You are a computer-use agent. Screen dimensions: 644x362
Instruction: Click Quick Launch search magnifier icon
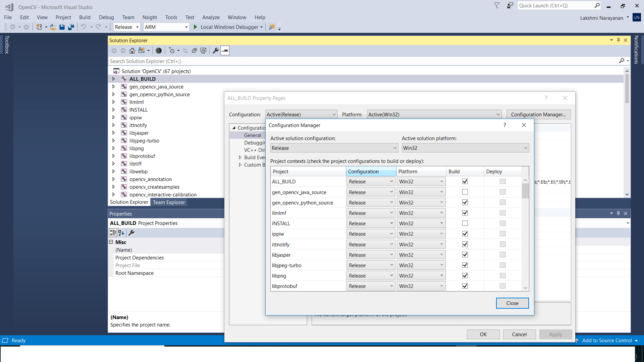tap(597, 5)
